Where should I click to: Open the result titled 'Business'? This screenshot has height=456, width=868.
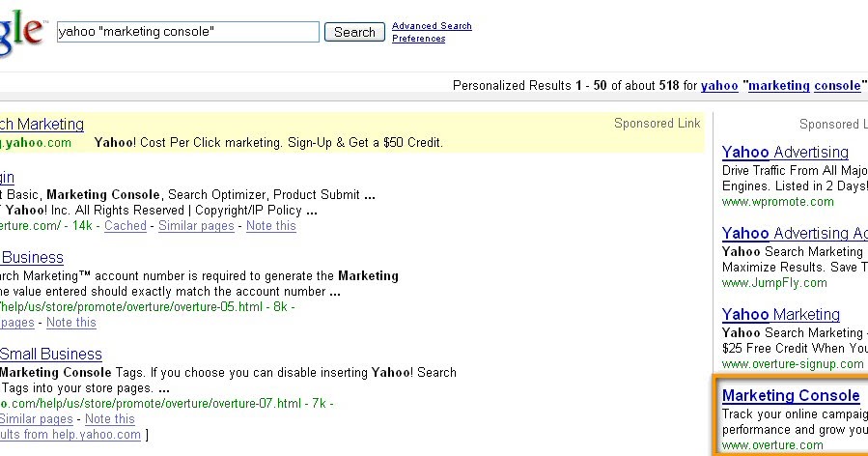tap(32, 258)
